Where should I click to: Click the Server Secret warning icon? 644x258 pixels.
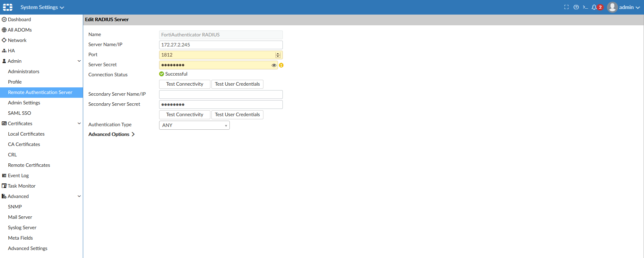coord(281,65)
